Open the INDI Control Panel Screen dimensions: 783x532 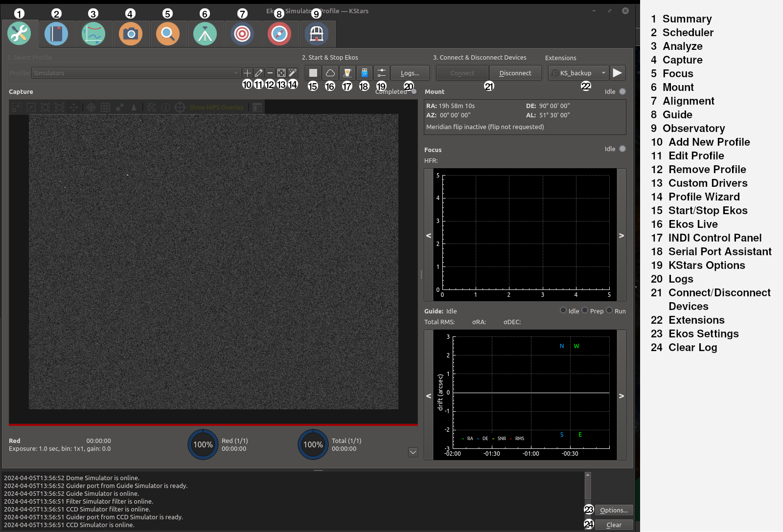coord(347,73)
